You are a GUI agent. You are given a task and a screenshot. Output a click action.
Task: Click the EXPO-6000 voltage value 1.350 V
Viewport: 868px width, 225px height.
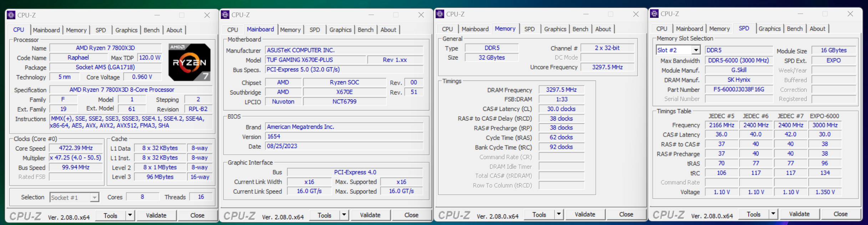coord(825,192)
